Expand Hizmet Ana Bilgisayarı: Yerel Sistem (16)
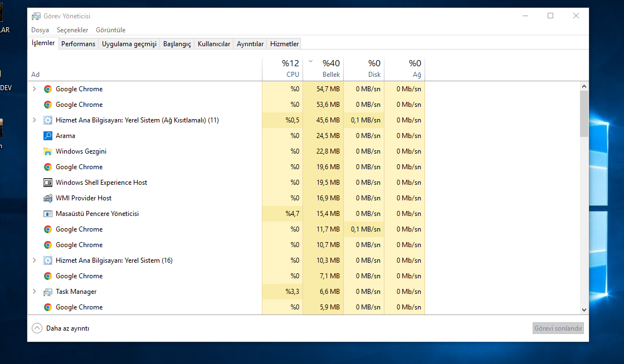Screen dimensions: 624x364 (x=34, y=260)
